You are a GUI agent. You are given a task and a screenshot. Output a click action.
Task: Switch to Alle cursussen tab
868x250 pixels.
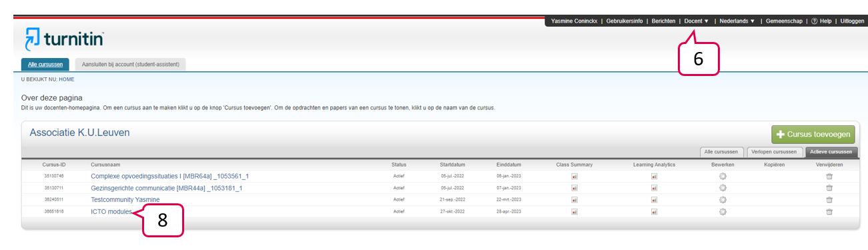coord(45,65)
